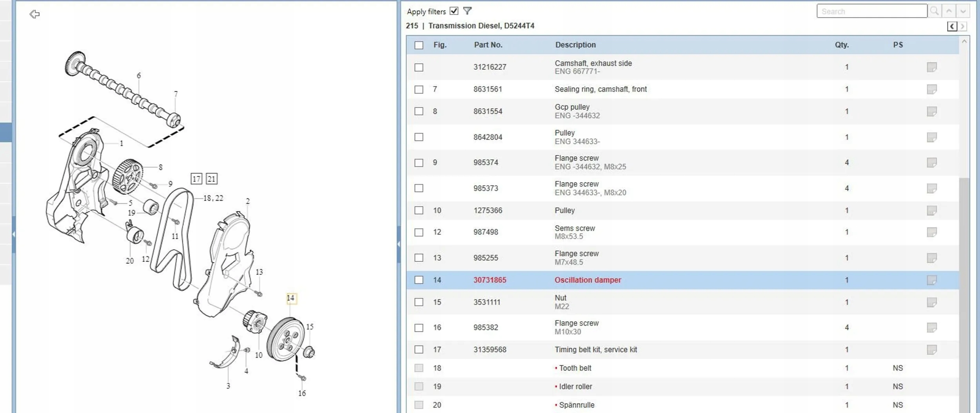Viewport: 980px width, 413px height.
Task: Click part number 30731865
Action: coord(490,280)
